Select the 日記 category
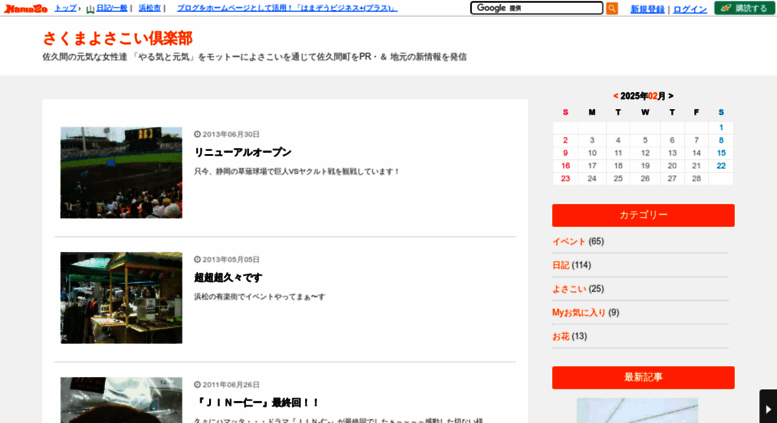The height and width of the screenshot is (423, 777). [x=560, y=265]
